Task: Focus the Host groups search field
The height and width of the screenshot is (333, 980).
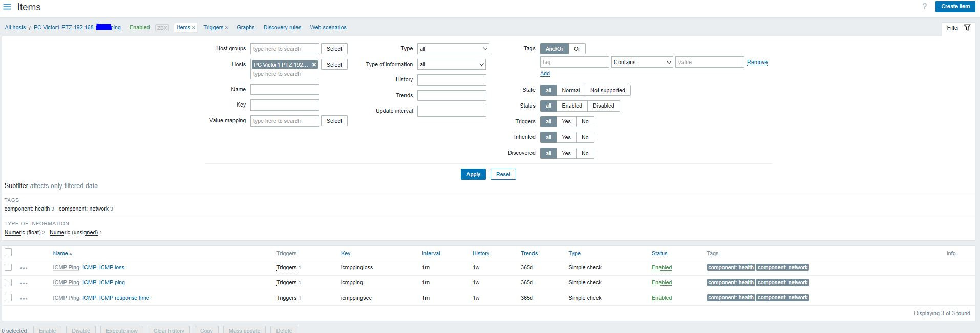Action: pos(285,49)
